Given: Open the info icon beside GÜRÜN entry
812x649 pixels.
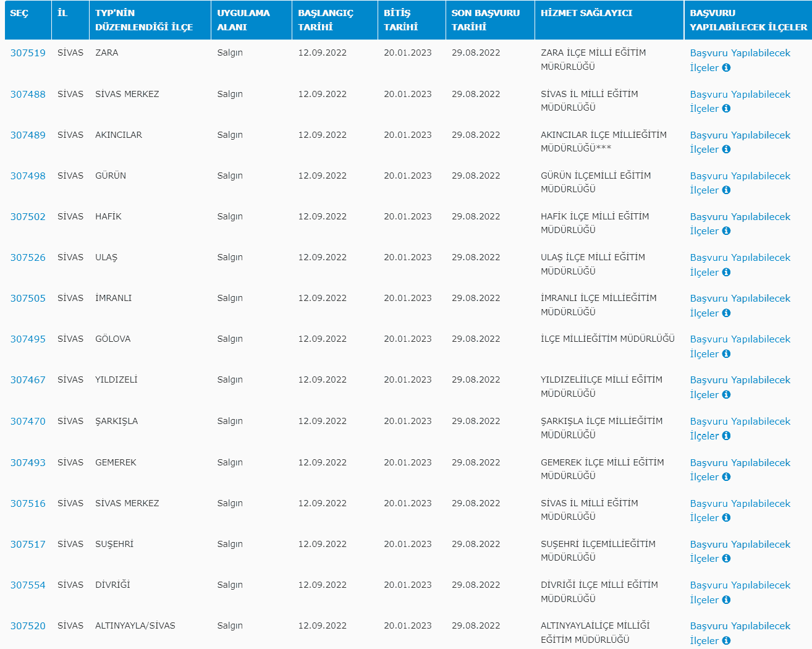Looking at the screenshot, I should (x=726, y=190).
